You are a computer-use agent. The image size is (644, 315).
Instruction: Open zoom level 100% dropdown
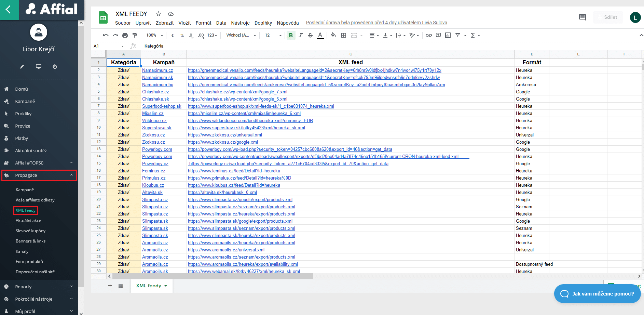coord(155,35)
